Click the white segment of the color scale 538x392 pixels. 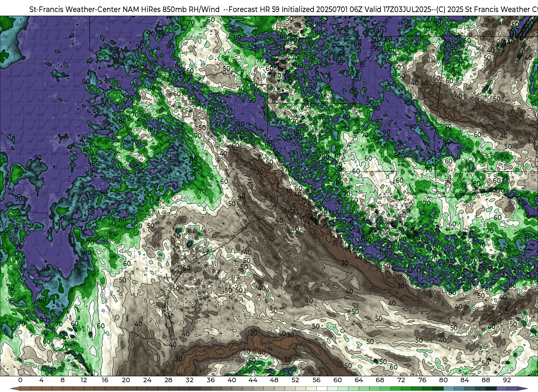(x=322, y=388)
